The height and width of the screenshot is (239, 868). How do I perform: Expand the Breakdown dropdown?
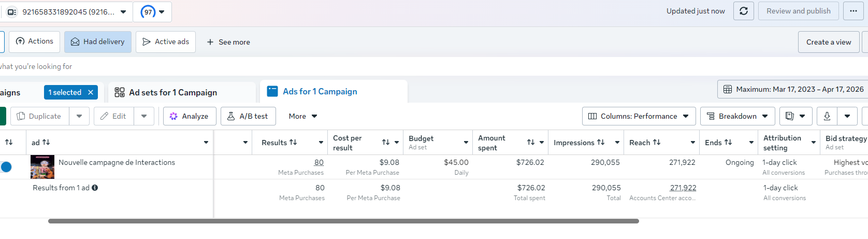click(737, 116)
